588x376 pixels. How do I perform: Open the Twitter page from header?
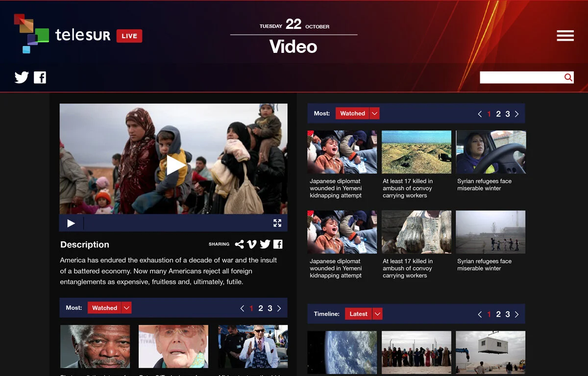(x=22, y=77)
